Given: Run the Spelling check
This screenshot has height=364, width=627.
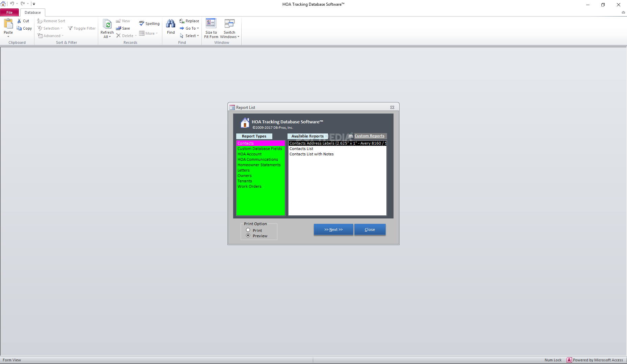Looking at the screenshot, I should [149, 24].
